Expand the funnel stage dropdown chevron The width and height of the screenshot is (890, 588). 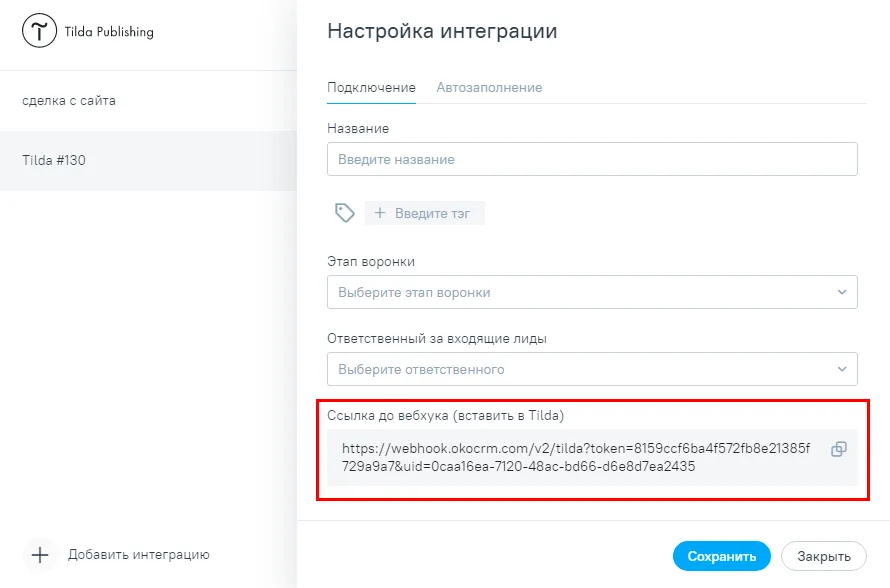click(842, 292)
